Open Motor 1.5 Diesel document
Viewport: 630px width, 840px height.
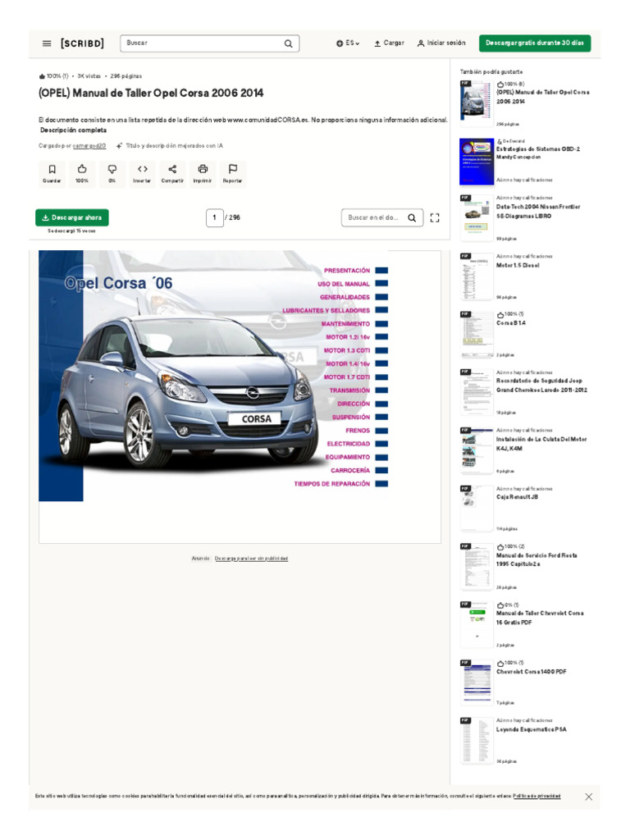pos(518,266)
